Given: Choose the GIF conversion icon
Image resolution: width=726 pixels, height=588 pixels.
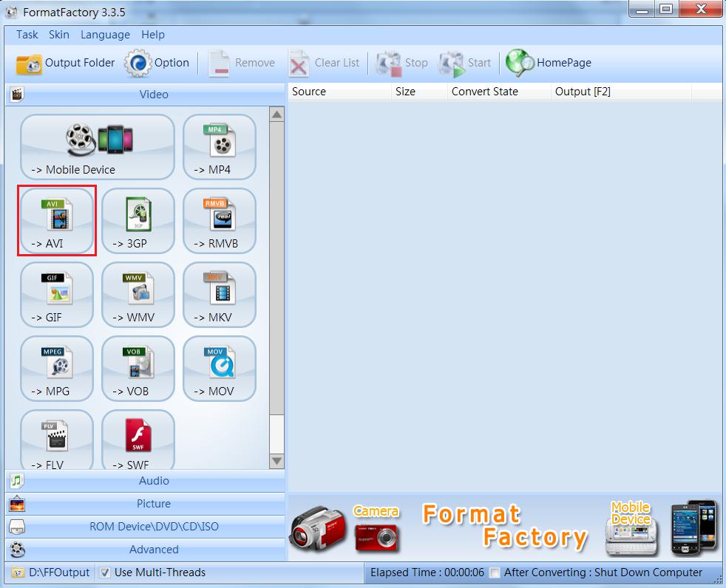Looking at the screenshot, I should pos(57,295).
